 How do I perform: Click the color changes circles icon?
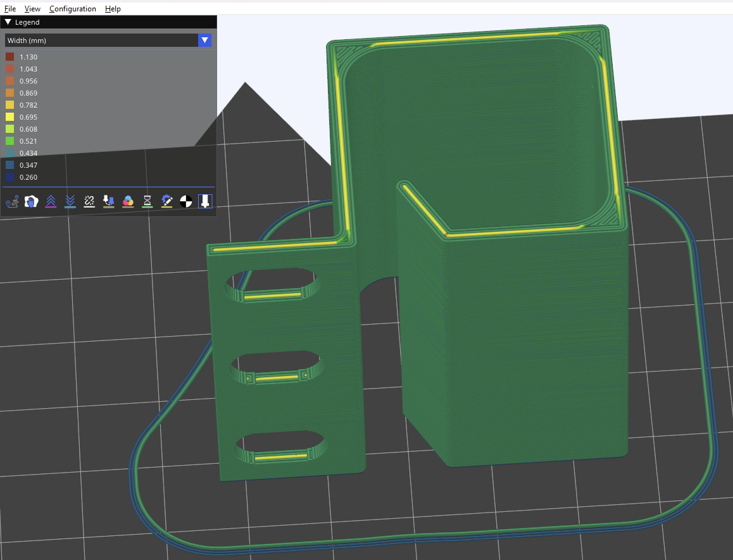[128, 201]
